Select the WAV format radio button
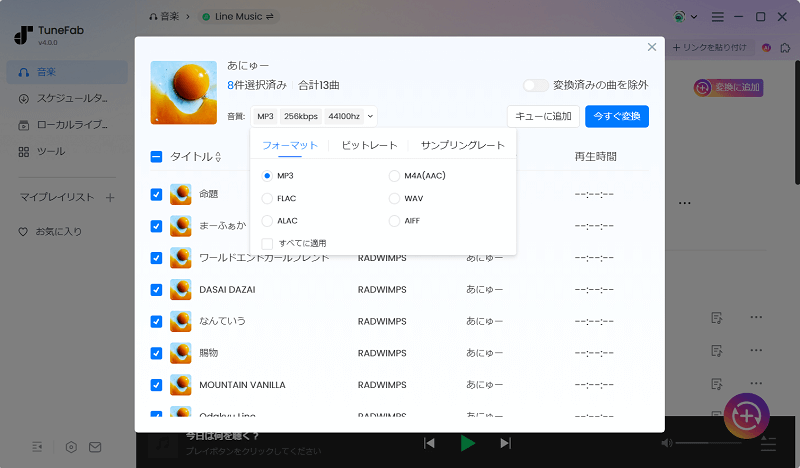Viewport: 800px width, 468px height. [394, 199]
